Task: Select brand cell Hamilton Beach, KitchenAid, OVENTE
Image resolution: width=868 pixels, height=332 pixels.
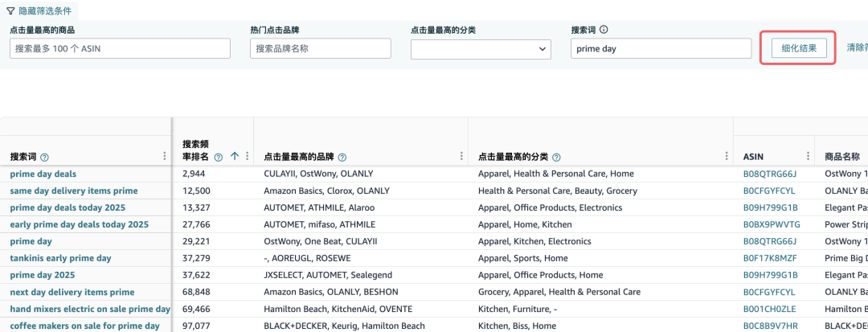Action: [x=338, y=309]
